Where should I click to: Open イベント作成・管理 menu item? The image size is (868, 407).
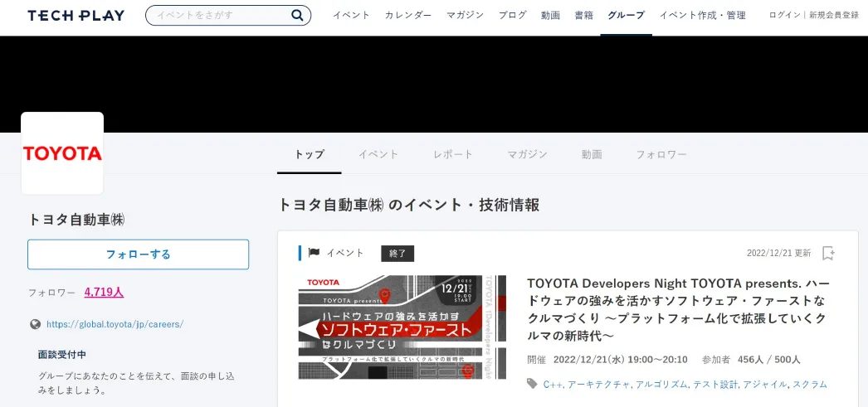[703, 16]
